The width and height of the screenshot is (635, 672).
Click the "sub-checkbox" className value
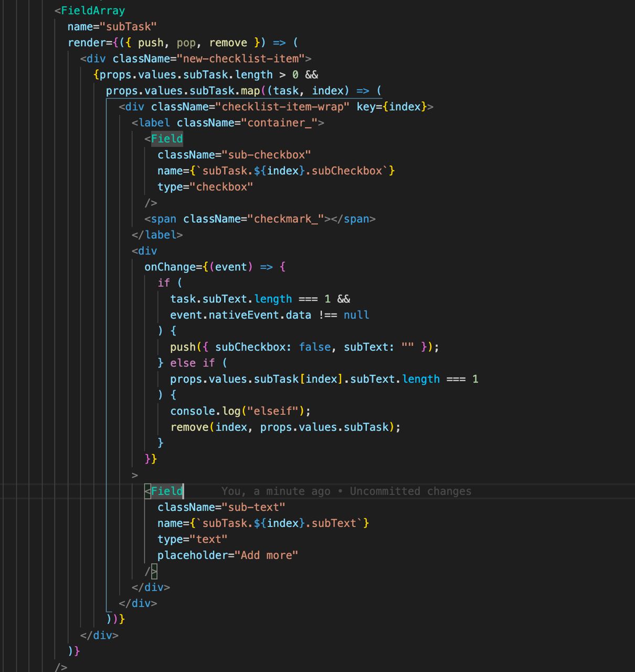(267, 155)
